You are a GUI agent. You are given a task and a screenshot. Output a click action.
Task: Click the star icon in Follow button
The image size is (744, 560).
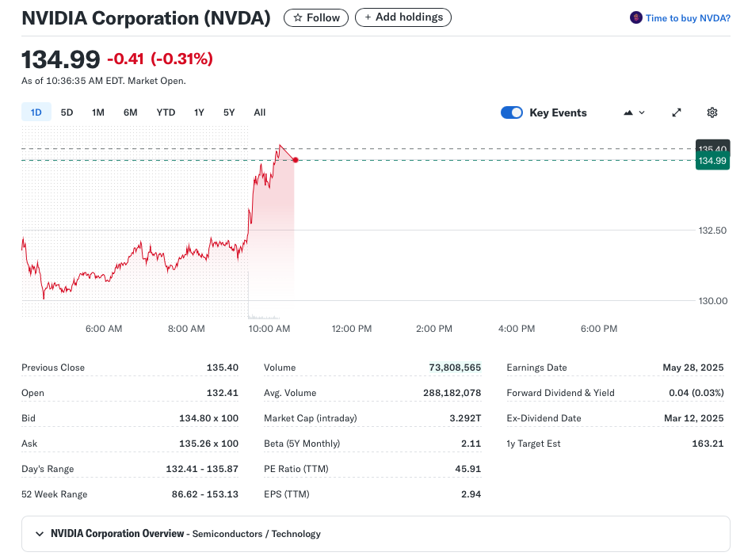pyautogui.click(x=297, y=18)
